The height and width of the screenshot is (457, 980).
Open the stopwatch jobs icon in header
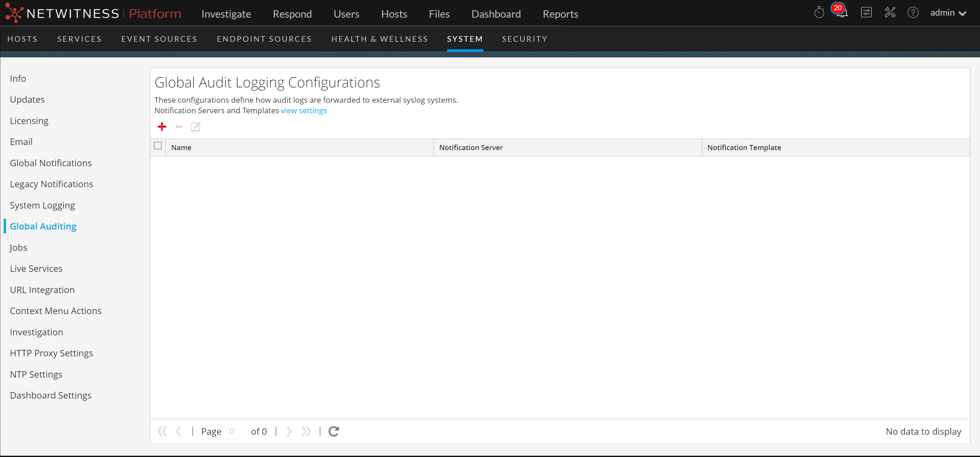[819, 13]
